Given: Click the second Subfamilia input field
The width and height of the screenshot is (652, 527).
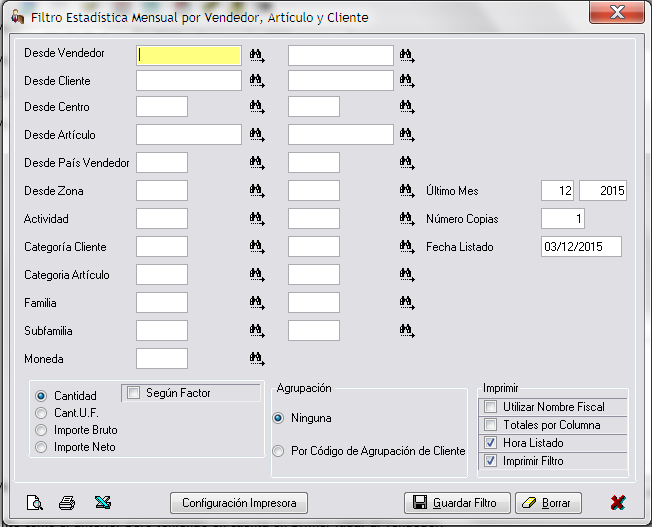Looking at the screenshot, I should (314, 331).
